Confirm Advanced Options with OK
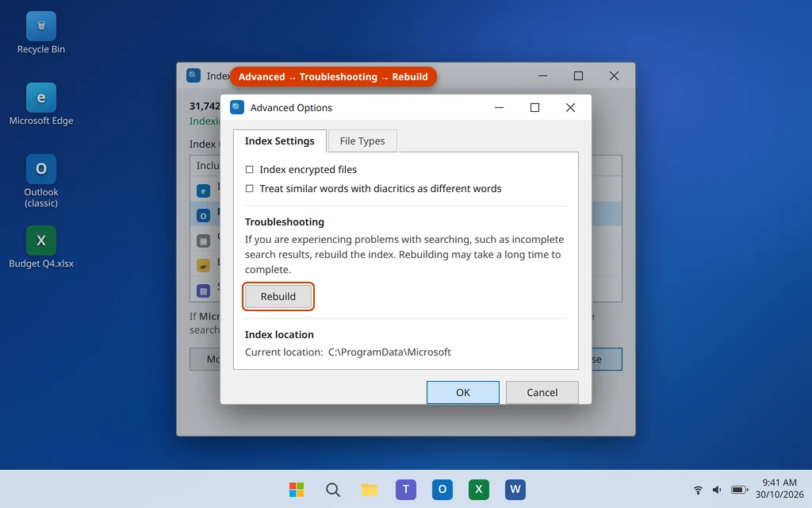Image resolution: width=812 pixels, height=508 pixels. point(463,392)
